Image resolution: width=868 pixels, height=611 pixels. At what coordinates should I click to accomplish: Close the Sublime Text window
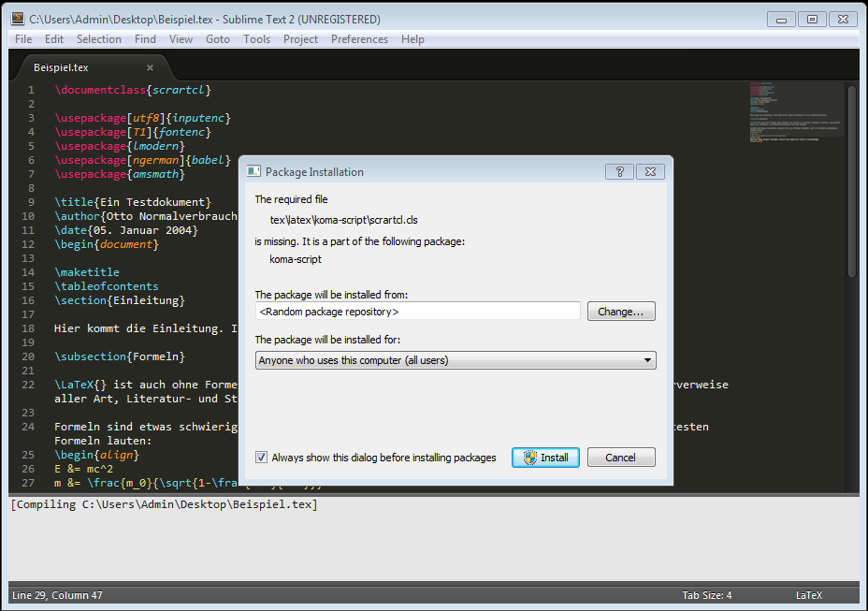click(x=843, y=20)
